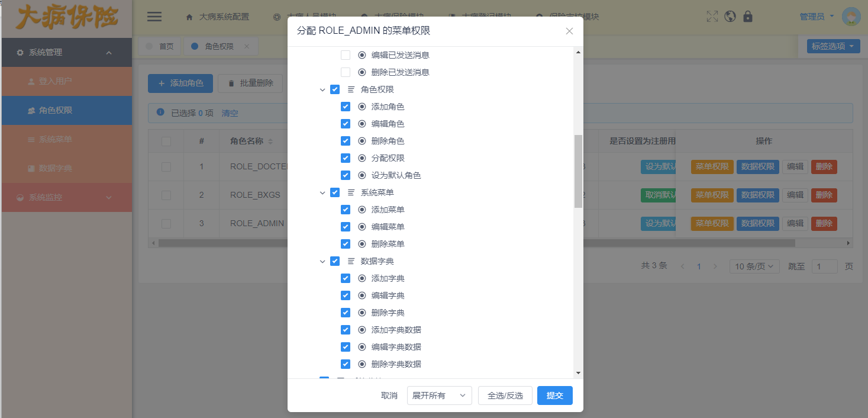Click the sort icon beside 角色名称 header
Viewport: 868px width, 418px height.
pyautogui.click(x=270, y=142)
